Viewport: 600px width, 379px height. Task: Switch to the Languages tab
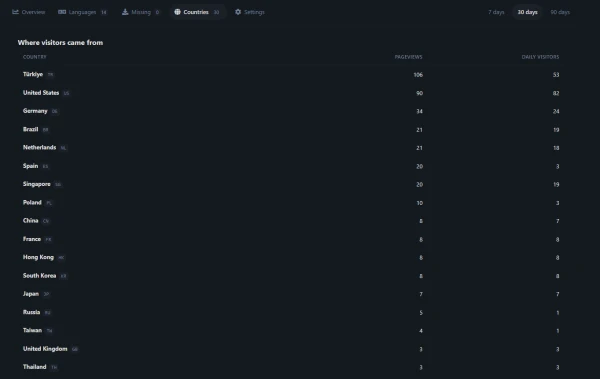tap(82, 12)
